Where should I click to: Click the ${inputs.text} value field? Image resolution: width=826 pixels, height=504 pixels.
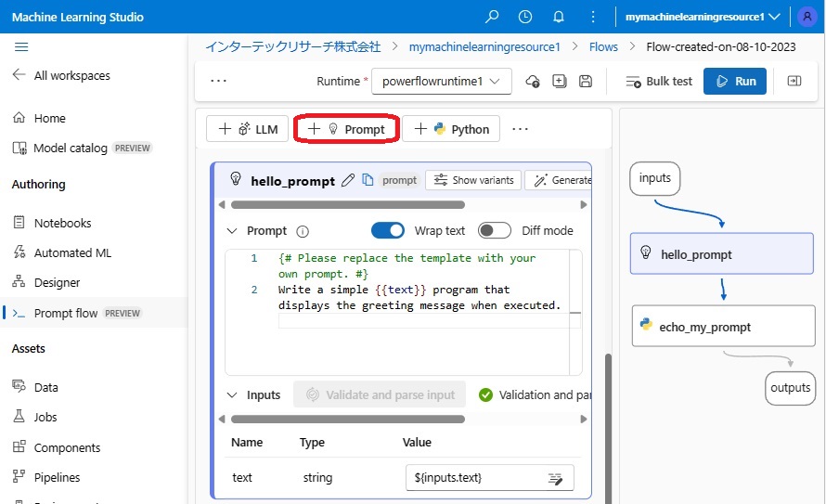click(x=489, y=478)
